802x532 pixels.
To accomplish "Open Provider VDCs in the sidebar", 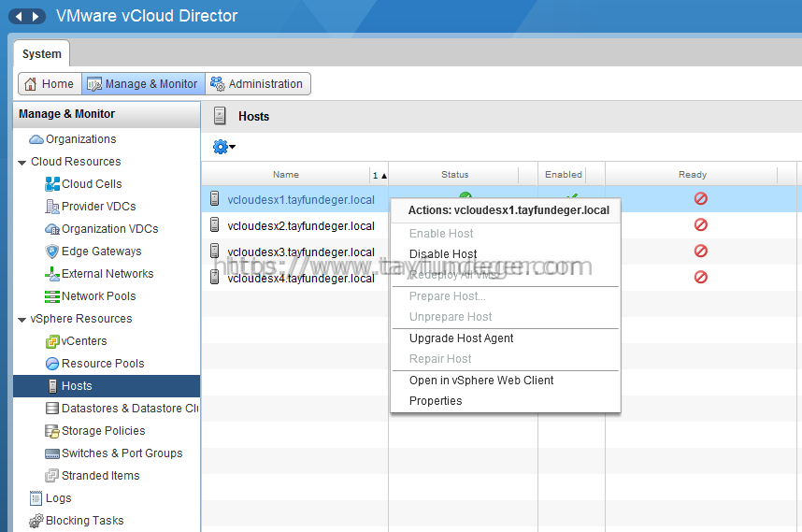I will 99,207.
